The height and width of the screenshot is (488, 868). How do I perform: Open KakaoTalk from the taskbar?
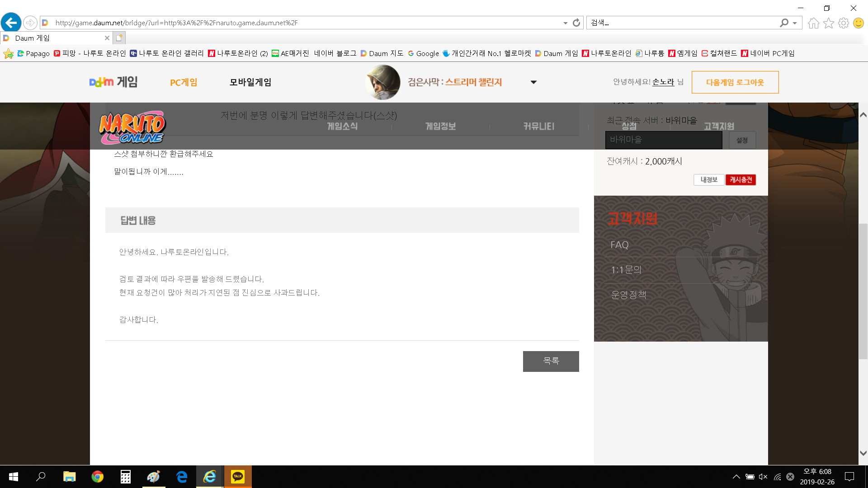(x=237, y=477)
